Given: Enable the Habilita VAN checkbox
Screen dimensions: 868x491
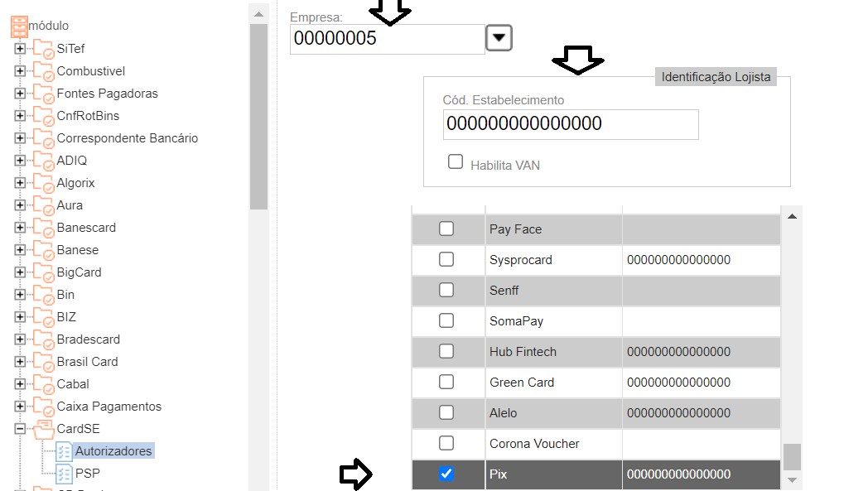Looking at the screenshot, I should (456, 161).
